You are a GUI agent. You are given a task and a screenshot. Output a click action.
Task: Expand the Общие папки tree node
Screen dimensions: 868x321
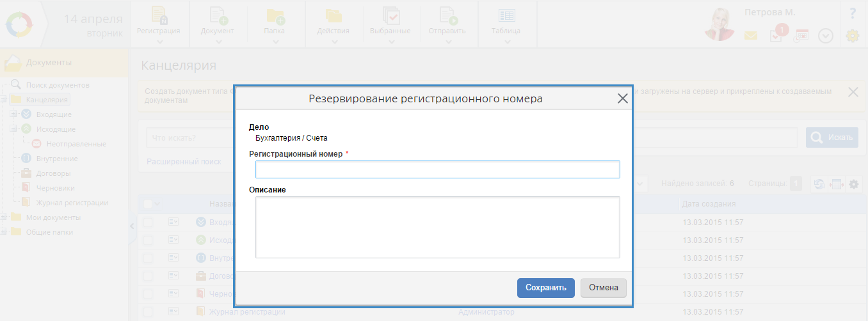pyautogui.click(x=4, y=232)
